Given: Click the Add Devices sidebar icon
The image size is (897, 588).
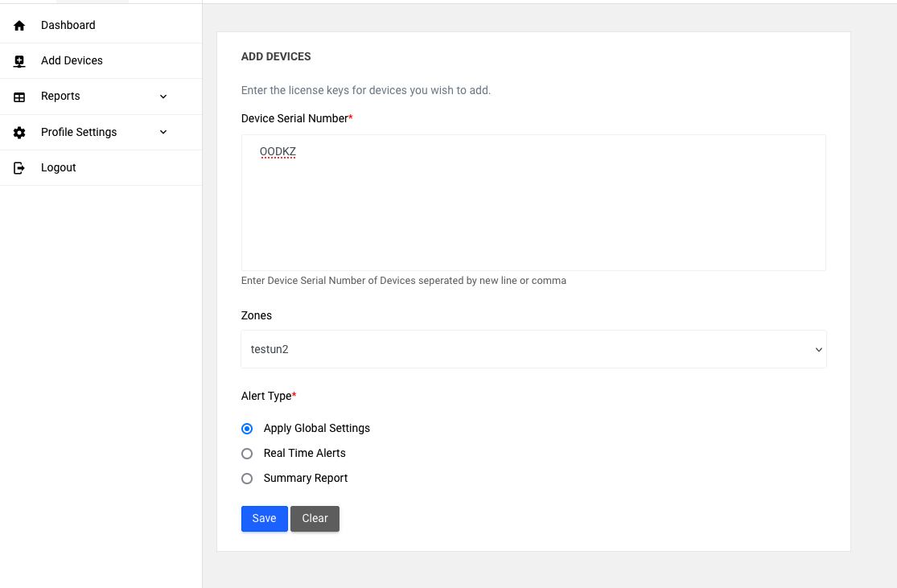Looking at the screenshot, I should 20,61.
